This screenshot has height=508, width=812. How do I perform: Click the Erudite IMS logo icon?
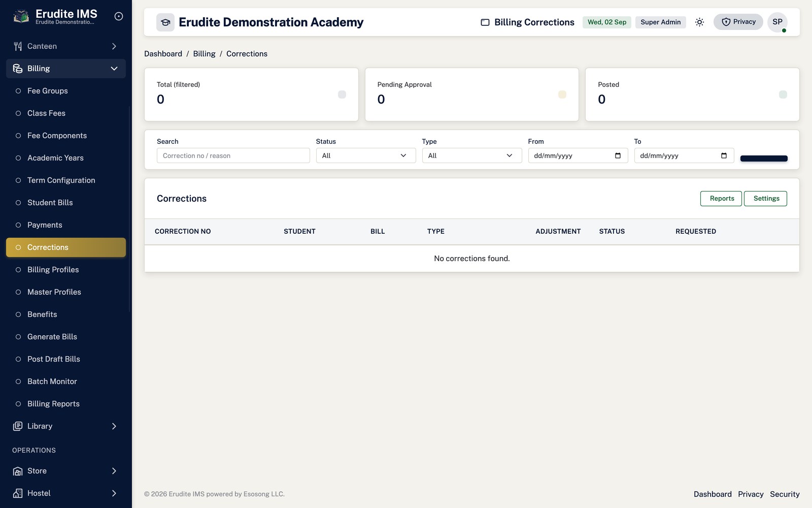[21, 16]
